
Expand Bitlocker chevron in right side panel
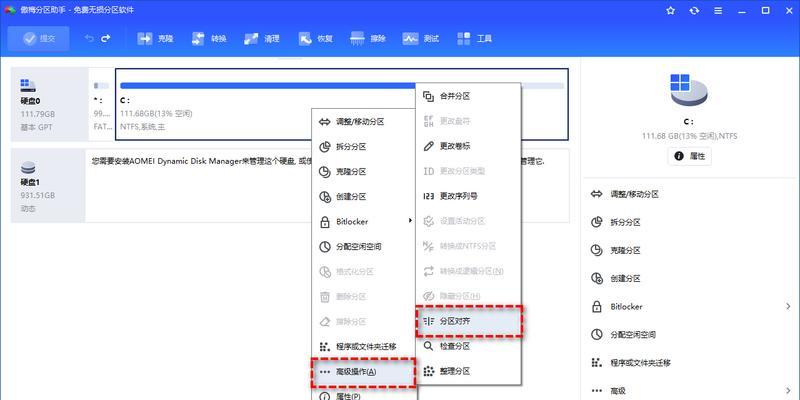point(788,307)
